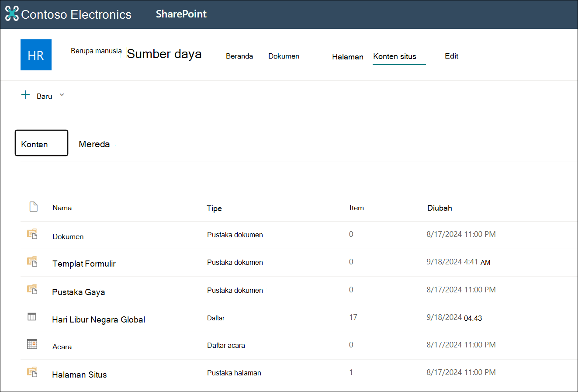Image resolution: width=578 pixels, height=392 pixels.
Task: Sort by the Nama column header
Action: (x=62, y=208)
